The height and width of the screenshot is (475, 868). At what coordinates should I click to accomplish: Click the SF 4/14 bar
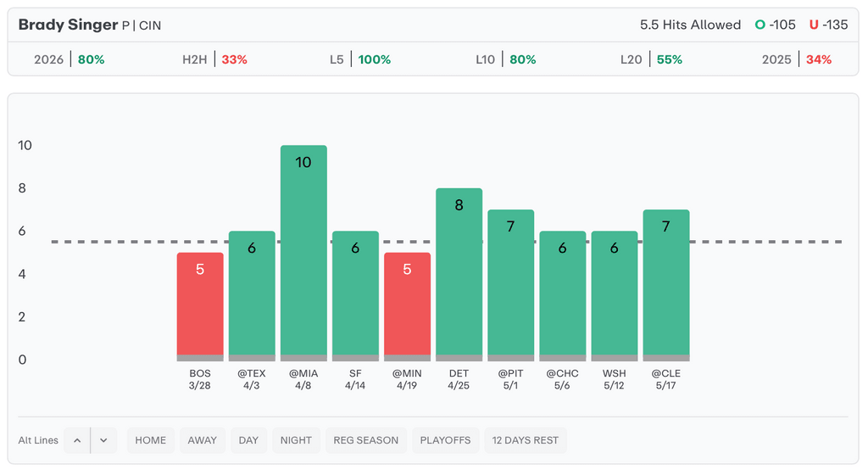point(355,296)
